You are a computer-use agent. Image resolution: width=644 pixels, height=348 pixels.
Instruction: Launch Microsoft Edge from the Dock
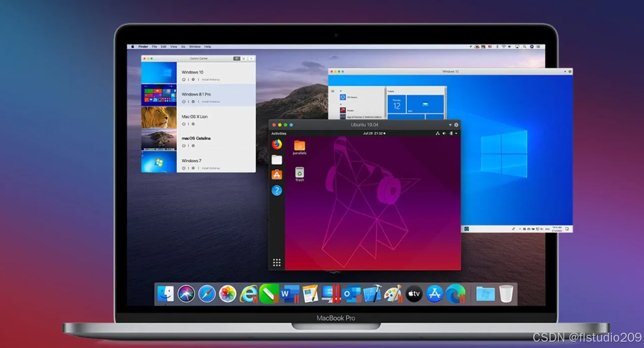coord(456,294)
